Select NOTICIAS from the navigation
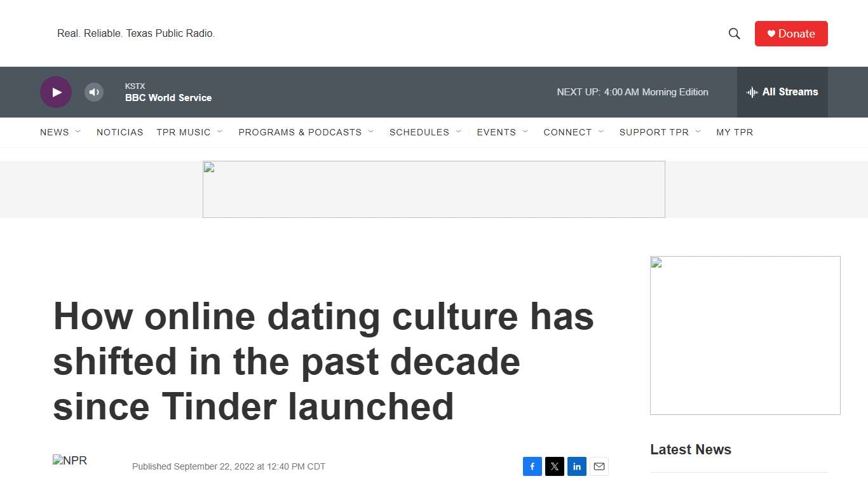Screen dimensions: 868x488 point(119,132)
